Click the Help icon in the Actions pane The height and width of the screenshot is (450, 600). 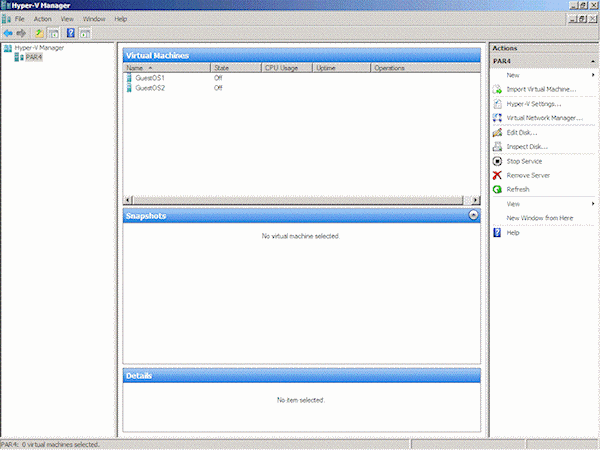(x=497, y=233)
